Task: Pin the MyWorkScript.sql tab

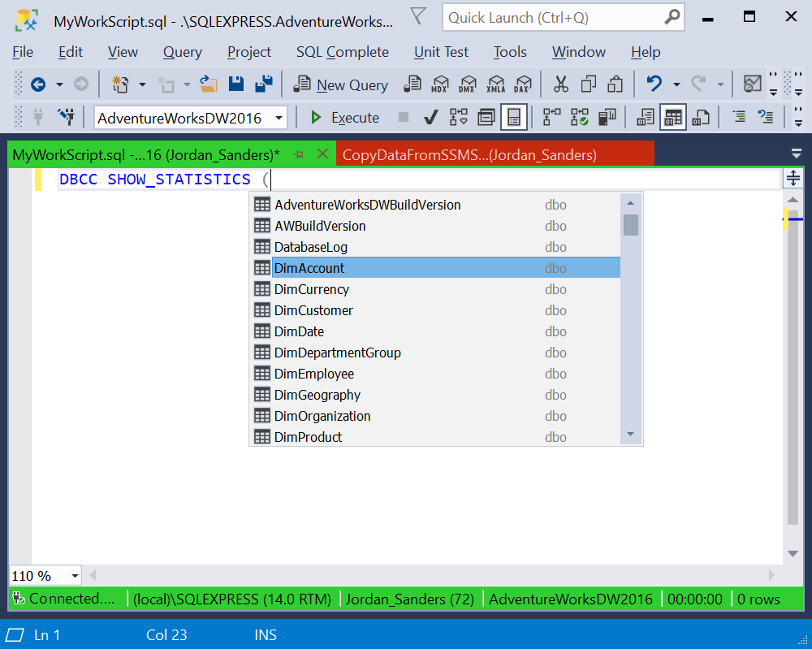Action: tap(299, 154)
